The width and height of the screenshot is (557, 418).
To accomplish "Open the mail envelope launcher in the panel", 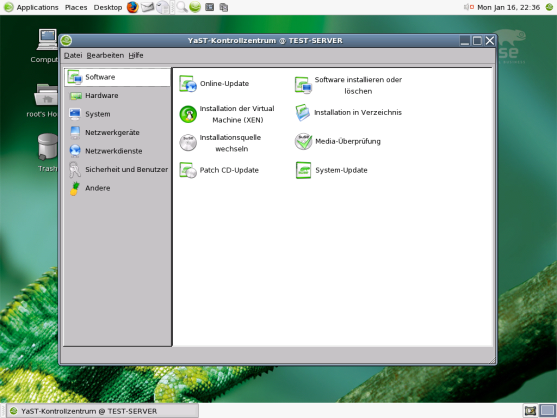I will click(147, 7).
